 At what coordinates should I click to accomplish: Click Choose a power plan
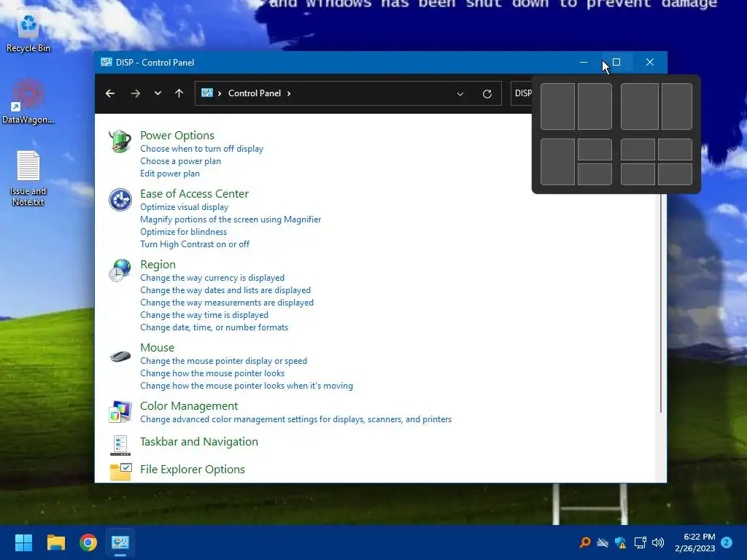click(181, 161)
